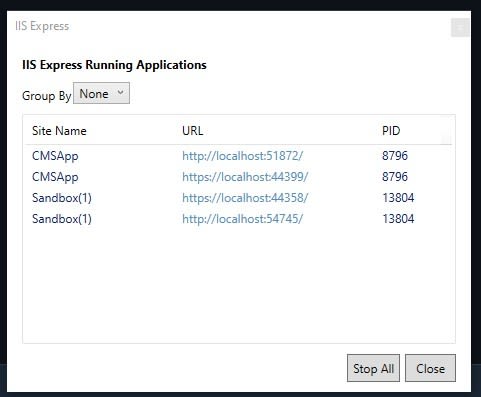The image size is (481, 397).
Task: Select the Sandbox(1) row with port 44358
Action: (238, 198)
